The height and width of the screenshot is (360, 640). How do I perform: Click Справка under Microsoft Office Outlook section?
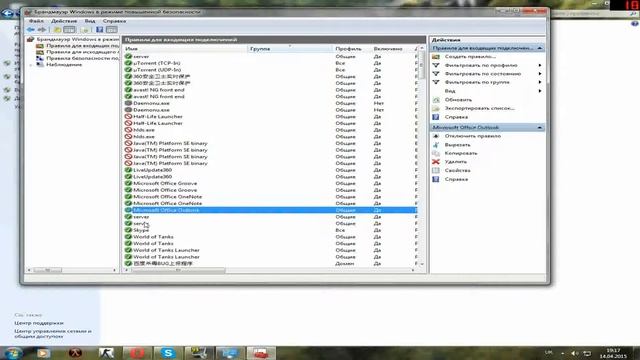[x=456, y=180]
